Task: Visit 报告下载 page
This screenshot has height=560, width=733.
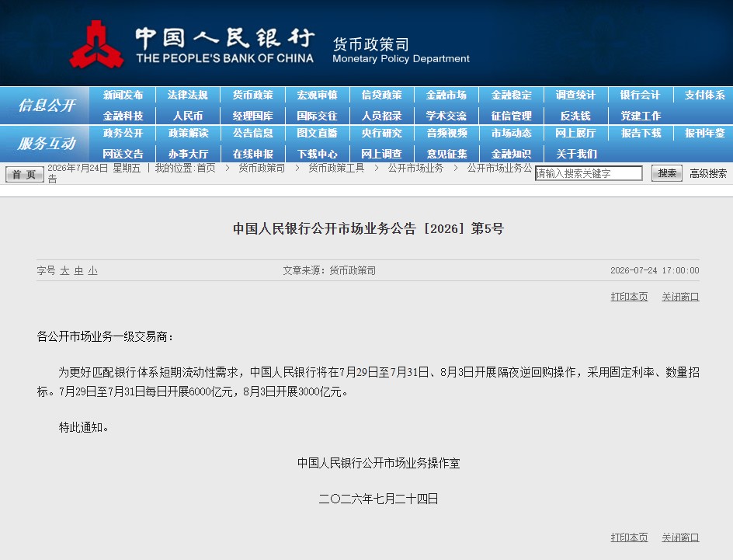Action: click(x=640, y=134)
